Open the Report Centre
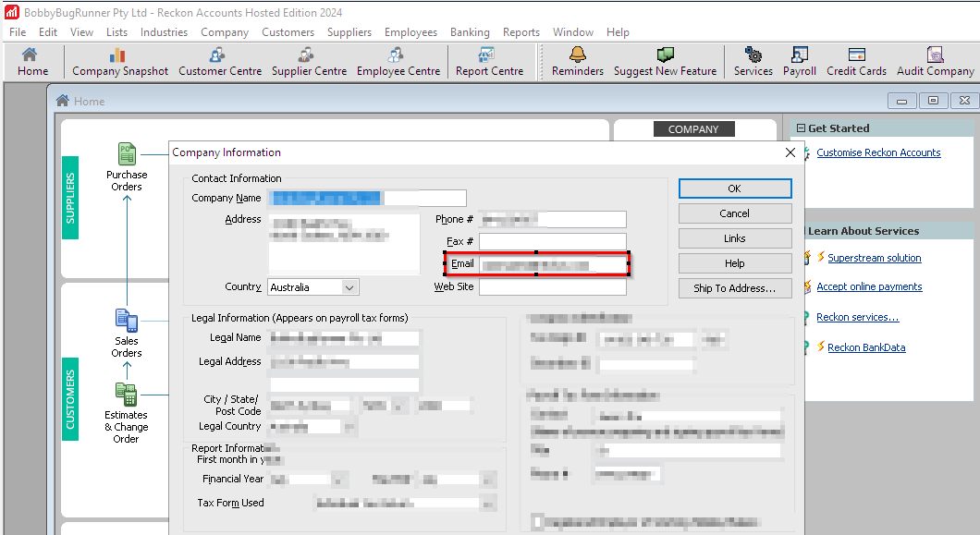This screenshot has width=980, height=535. 489,62
